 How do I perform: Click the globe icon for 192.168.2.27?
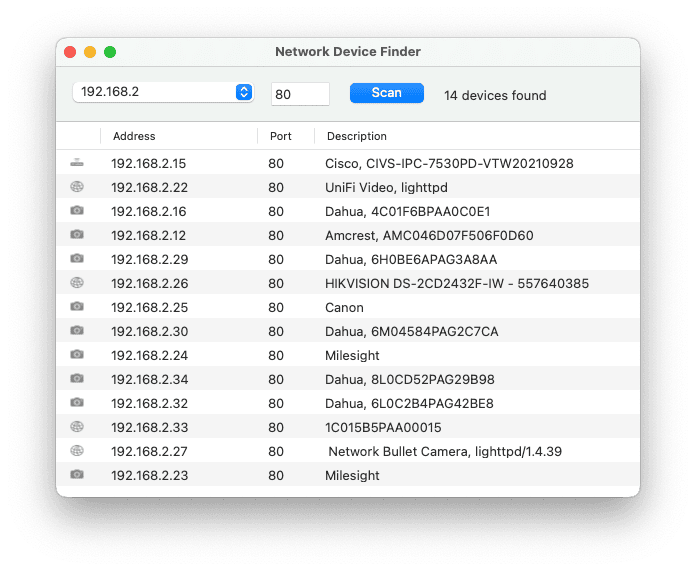point(77,451)
